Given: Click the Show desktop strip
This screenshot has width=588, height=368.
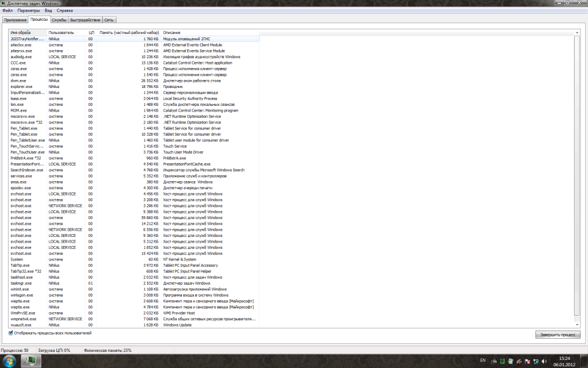Looking at the screenshot, I should [x=584, y=361].
